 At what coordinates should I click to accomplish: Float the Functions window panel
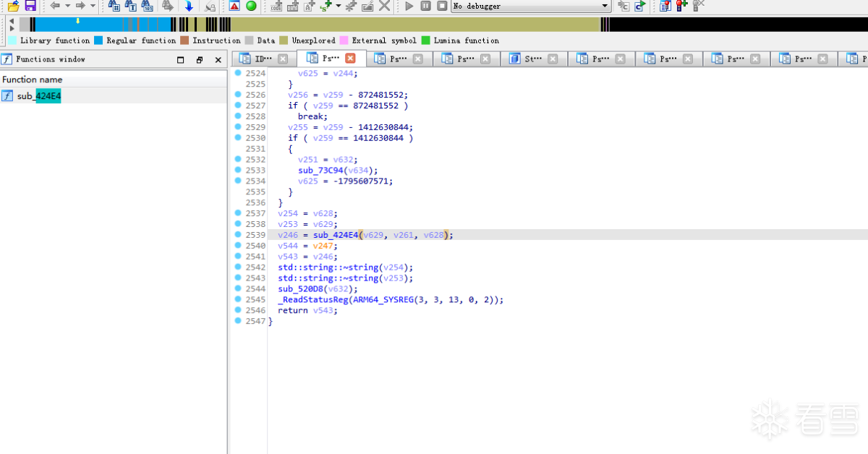click(200, 60)
